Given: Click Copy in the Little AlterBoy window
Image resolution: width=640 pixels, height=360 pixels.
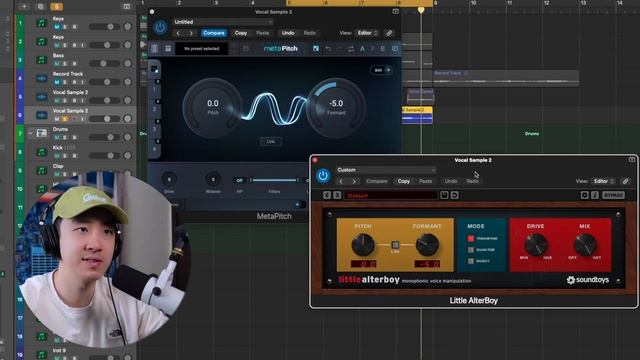Looking at the screenshot, I should coord(404,181).
